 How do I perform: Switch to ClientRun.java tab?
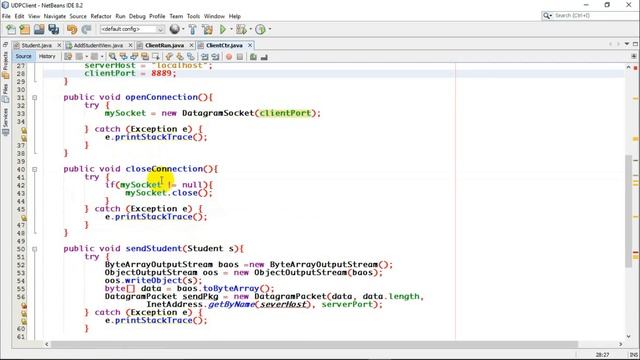tap(164, 45)
